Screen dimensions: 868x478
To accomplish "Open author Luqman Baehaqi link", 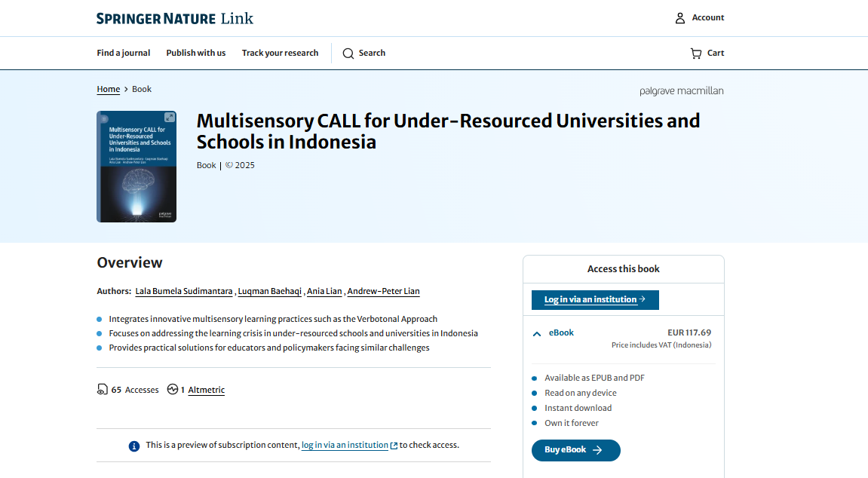I will point(270,291).
